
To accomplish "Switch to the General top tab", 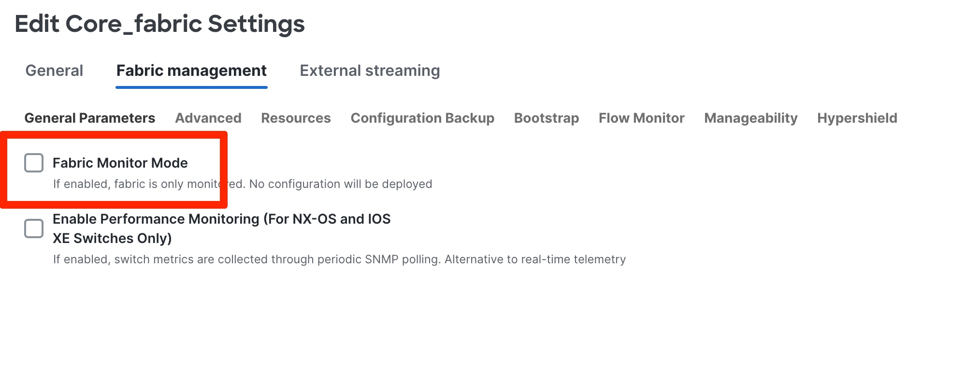I will [54, 71].
